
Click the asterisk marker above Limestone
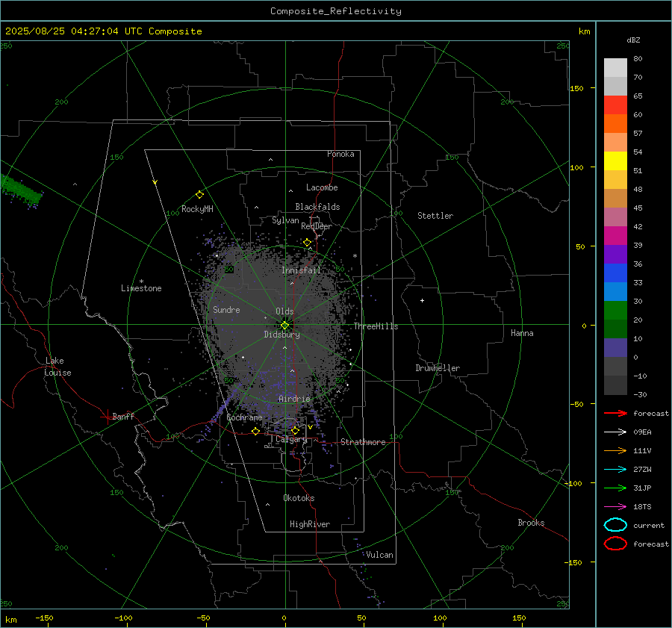[x=141, y=282]
